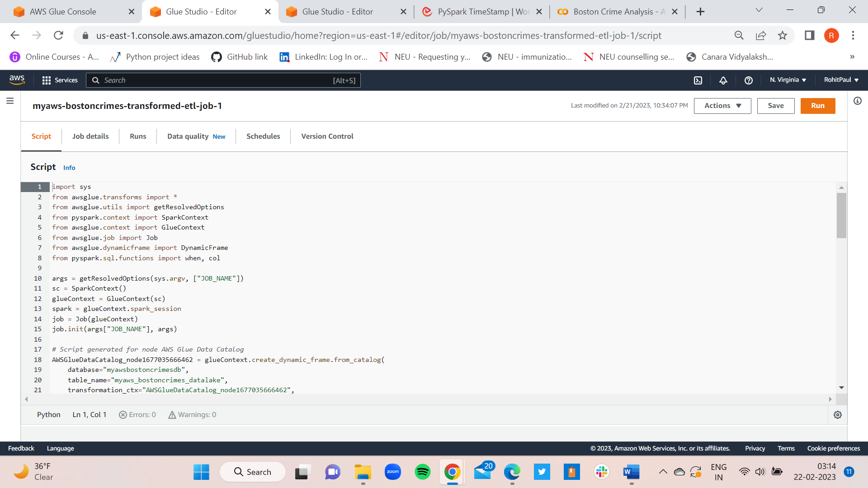Click the Errors indicator in status bar
Screen dimensions: 868x488
click(x=137, y=414)
